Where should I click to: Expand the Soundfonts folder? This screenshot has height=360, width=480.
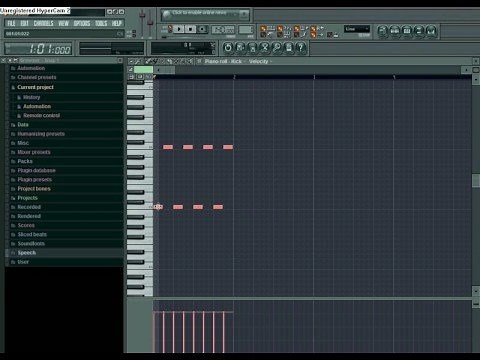(31, 244)
